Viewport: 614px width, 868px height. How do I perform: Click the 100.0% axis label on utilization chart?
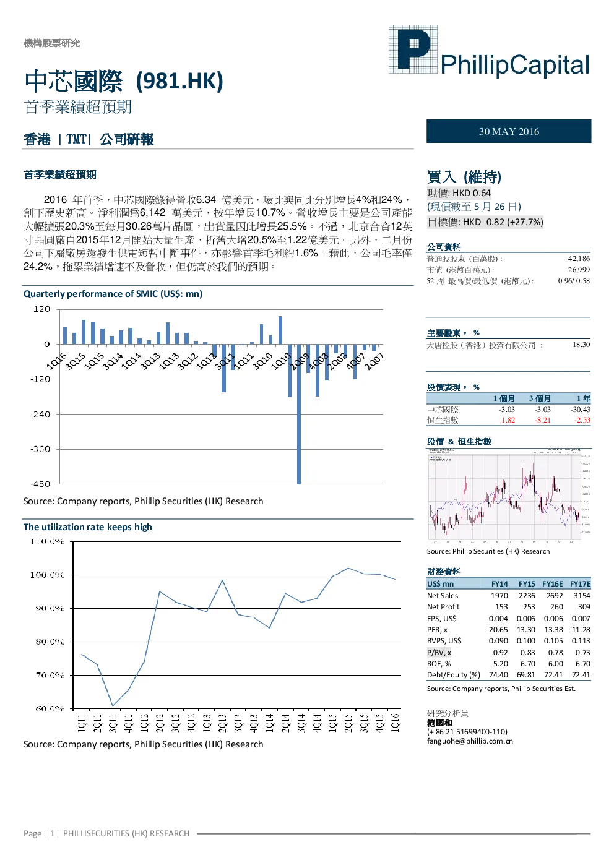[x=47, y=575]
